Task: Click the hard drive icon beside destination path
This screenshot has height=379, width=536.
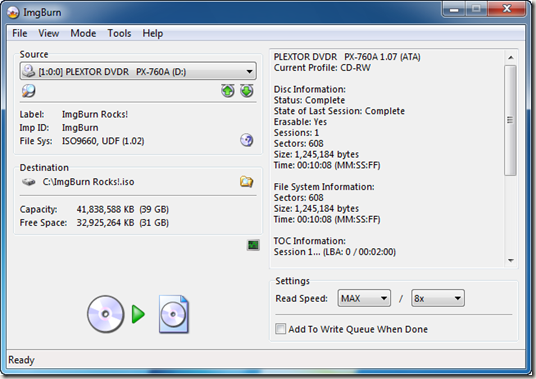Action: [x=29, y=182]
